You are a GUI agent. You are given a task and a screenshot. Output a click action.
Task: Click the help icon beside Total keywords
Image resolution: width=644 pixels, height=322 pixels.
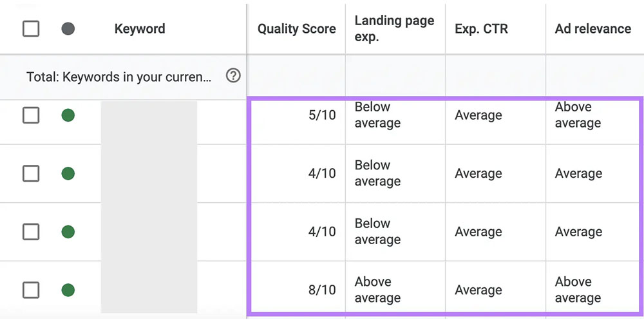point(233,76)
